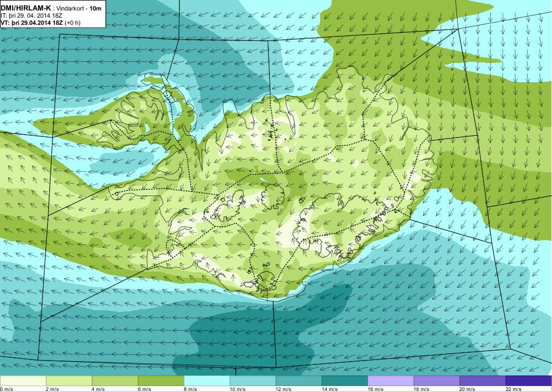
Task: Click the '14 m/s' legend label
Action: point(330,389)
